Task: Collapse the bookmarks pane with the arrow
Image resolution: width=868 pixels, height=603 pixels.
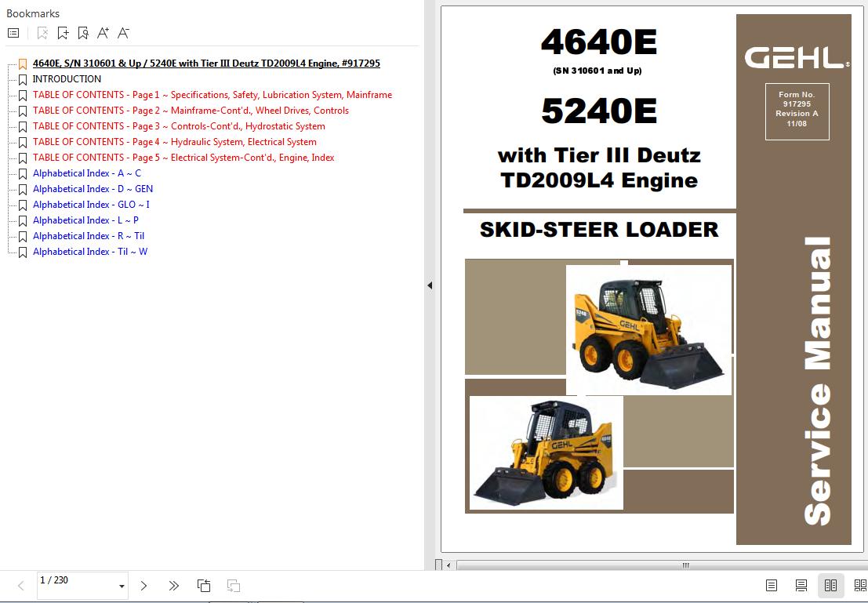Action: [x=430, y=285]
